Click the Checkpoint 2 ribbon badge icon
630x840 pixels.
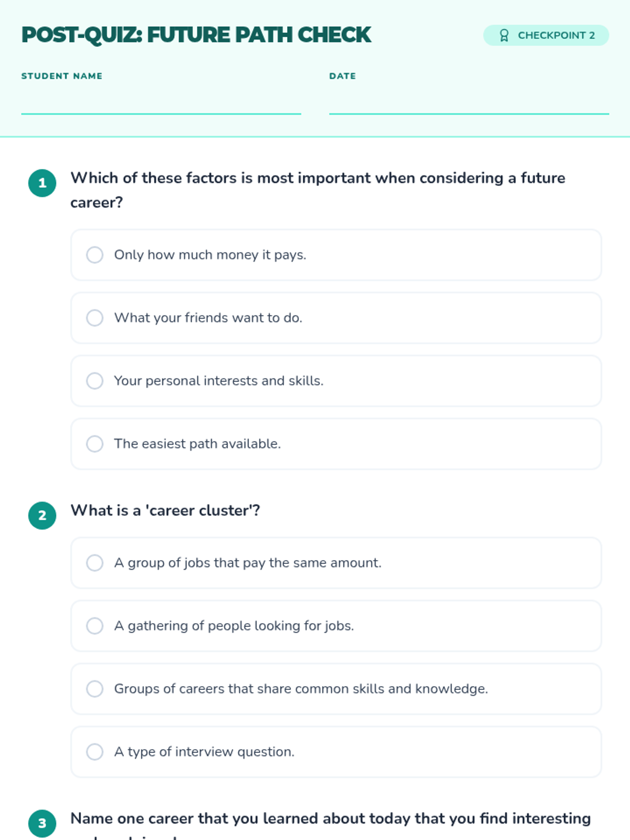pos(504,35)
